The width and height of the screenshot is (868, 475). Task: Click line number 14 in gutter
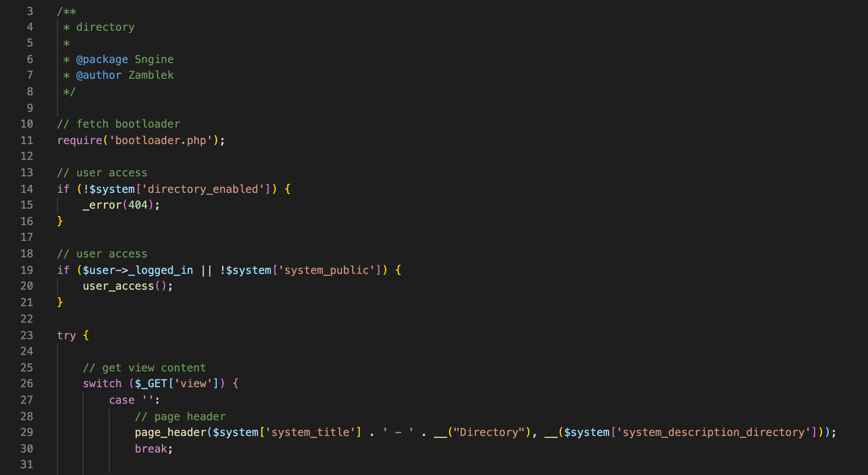[x=27, y=189]
